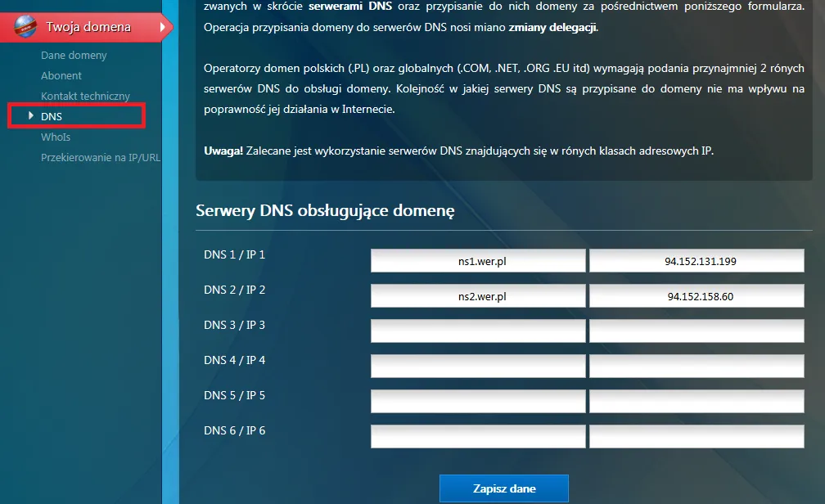The image size is (825, 504).
Task: Click the ns1.wer.pl server field
Action: pos(478,259)
